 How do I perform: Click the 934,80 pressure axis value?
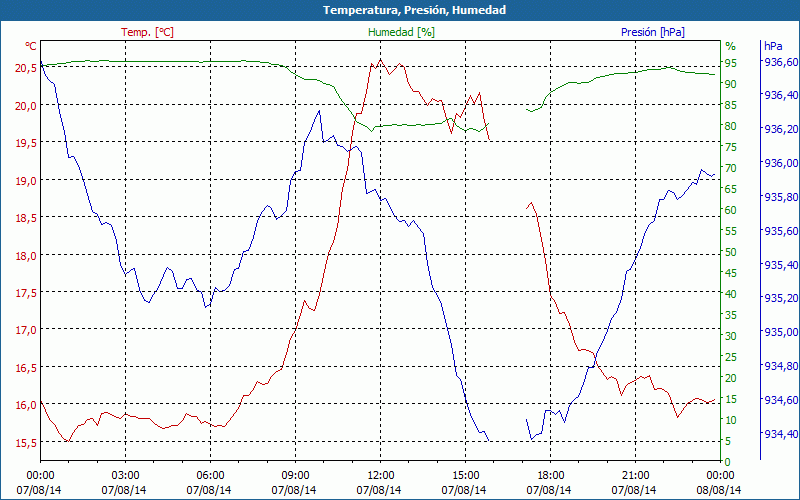[781, 366]
